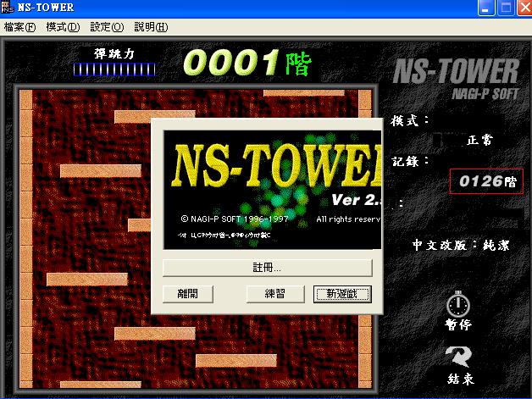Click the 記錄： label

(x=410, y=161)
